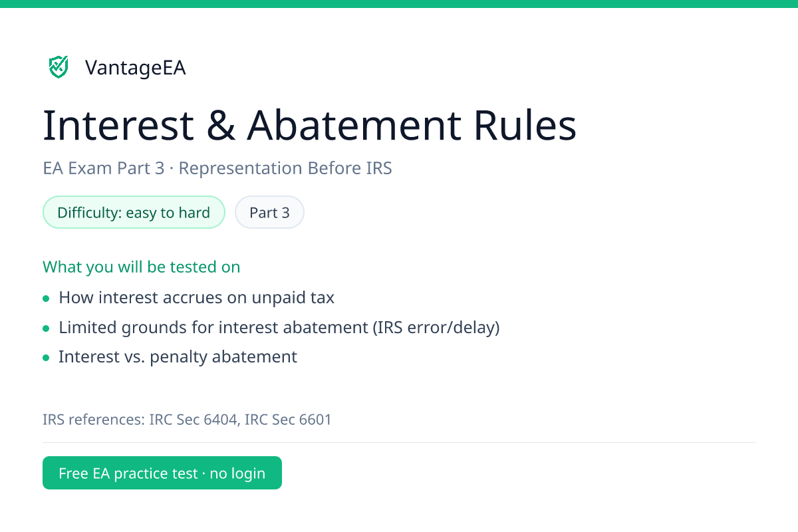Click the IRC Sec 6404 reference
Screen dimensions: 798x532
tap(194, 420)
